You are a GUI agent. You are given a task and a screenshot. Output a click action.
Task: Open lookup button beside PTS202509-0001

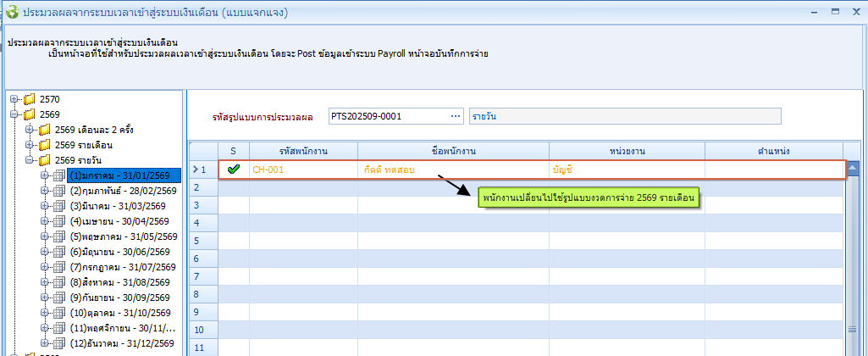pos(456,115)
